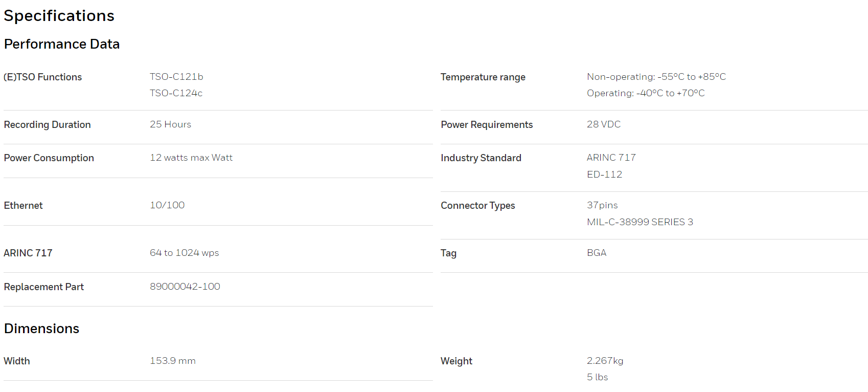Click the TSO-C124c value
Screen dimensions: 868x392
coord(176,93)
